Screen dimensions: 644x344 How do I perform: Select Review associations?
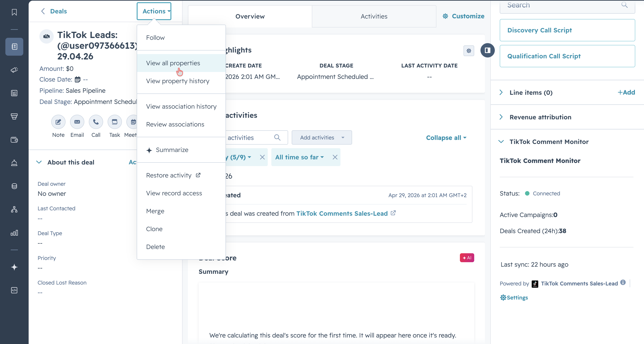click(181, 124)
